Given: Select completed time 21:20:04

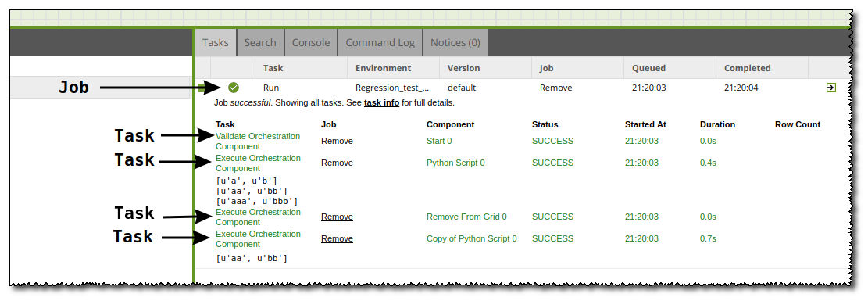Looking at the screenshot, I should pyautogui.click(x=741, y=88).
